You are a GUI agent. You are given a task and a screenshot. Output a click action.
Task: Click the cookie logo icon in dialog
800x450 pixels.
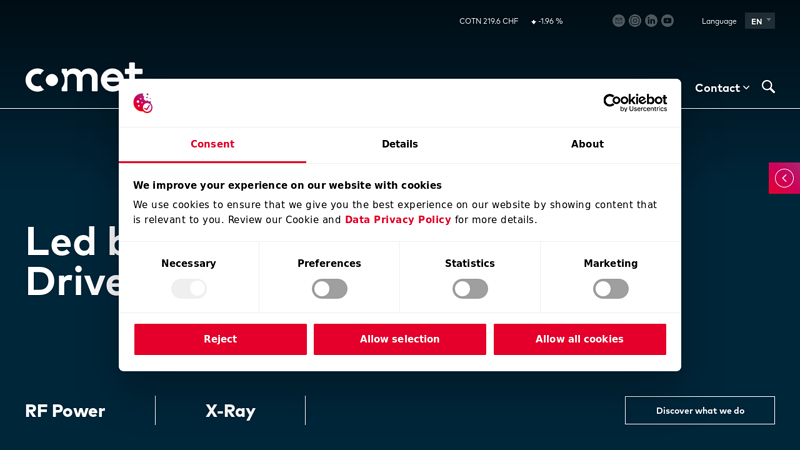click(143, 103)
